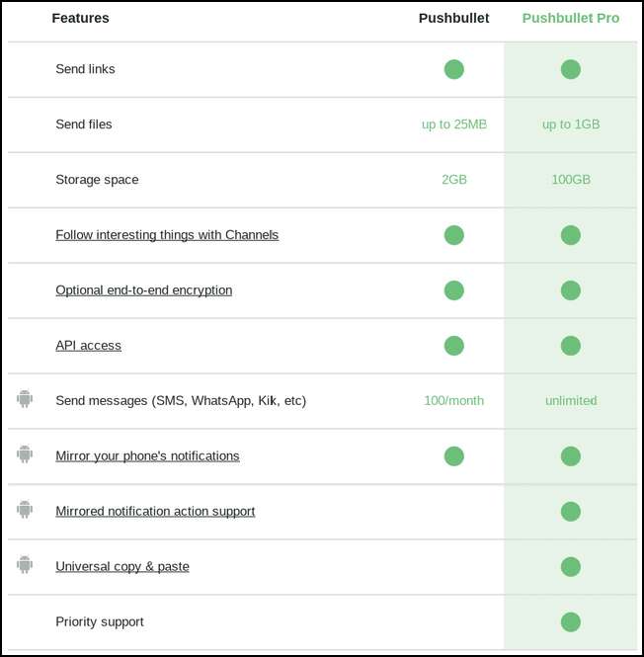Click the unlimited messages value for Pro

point(571,401)
